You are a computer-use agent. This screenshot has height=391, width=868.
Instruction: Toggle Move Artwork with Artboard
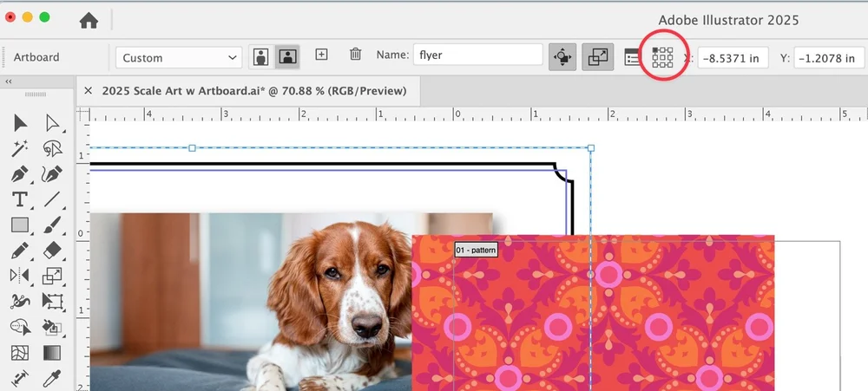tap(562, 57)
